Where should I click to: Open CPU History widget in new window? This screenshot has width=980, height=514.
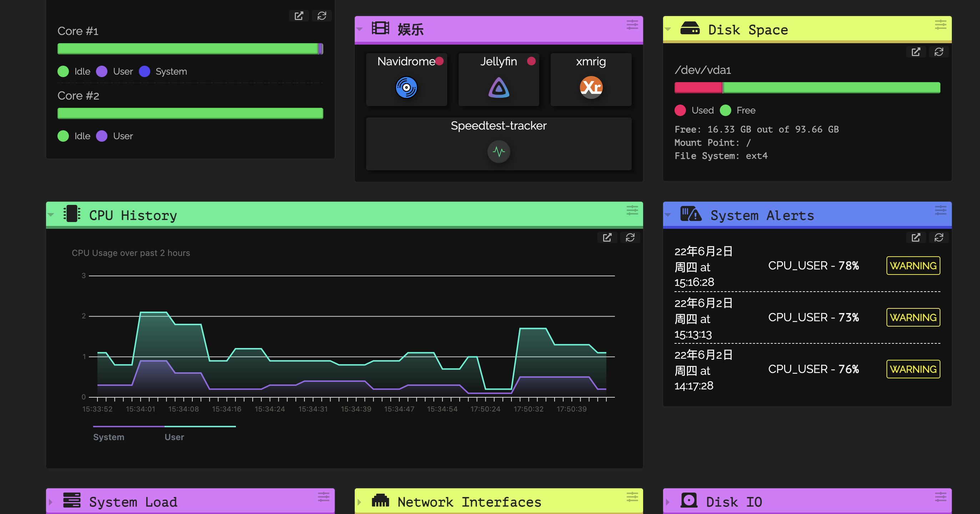[607, 237]
